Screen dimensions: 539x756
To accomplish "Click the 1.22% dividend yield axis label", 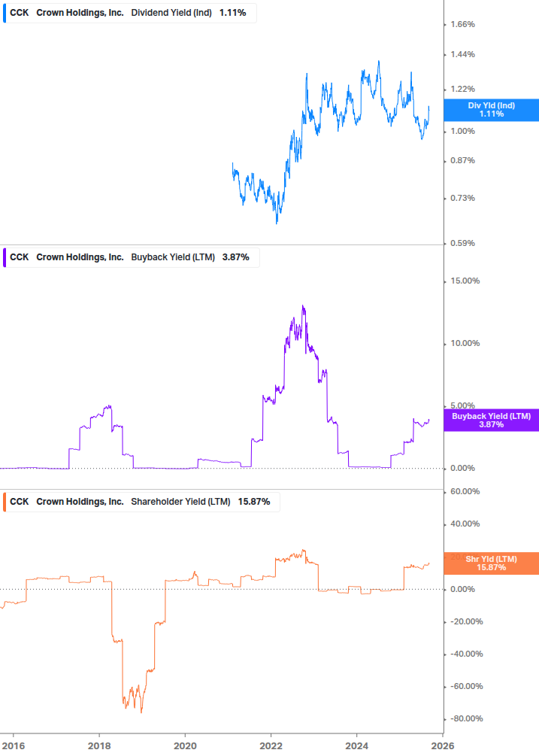I will coord(462,90).
